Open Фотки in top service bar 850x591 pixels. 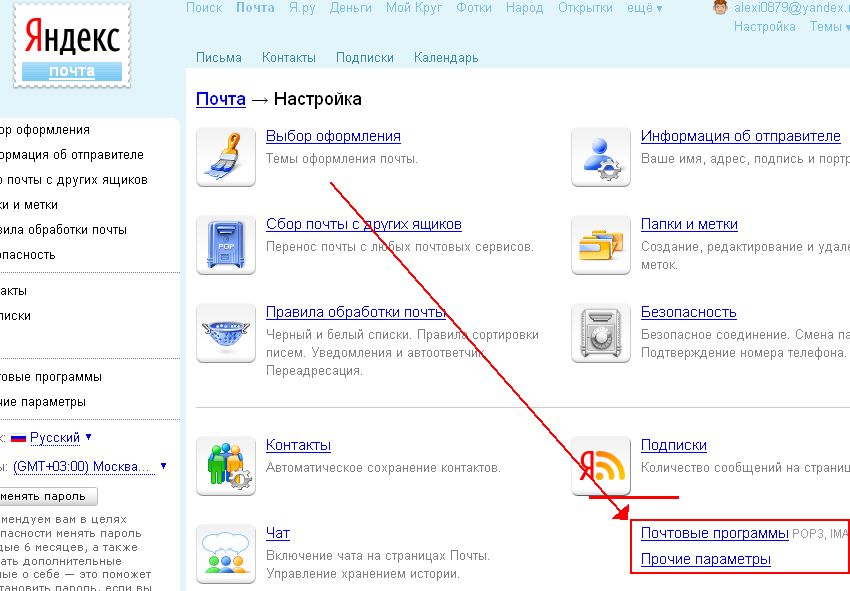(x=474, y=8)
